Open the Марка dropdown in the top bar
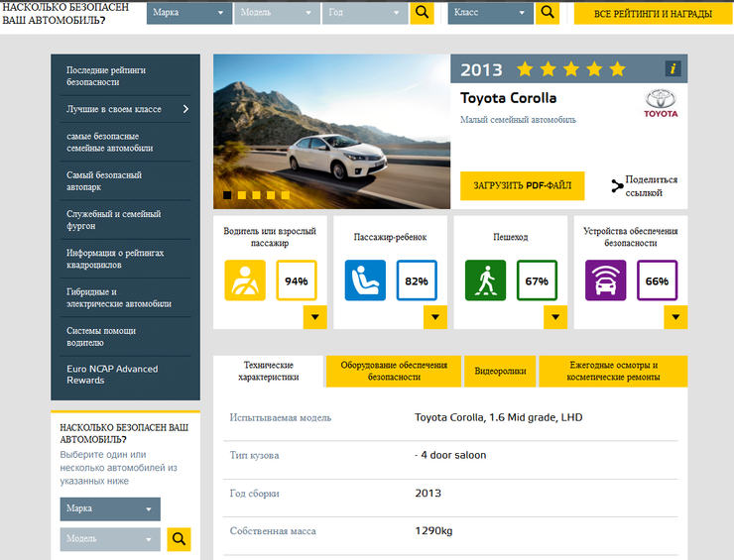This screenshot has width=734, height=560. tap(189, 13)
